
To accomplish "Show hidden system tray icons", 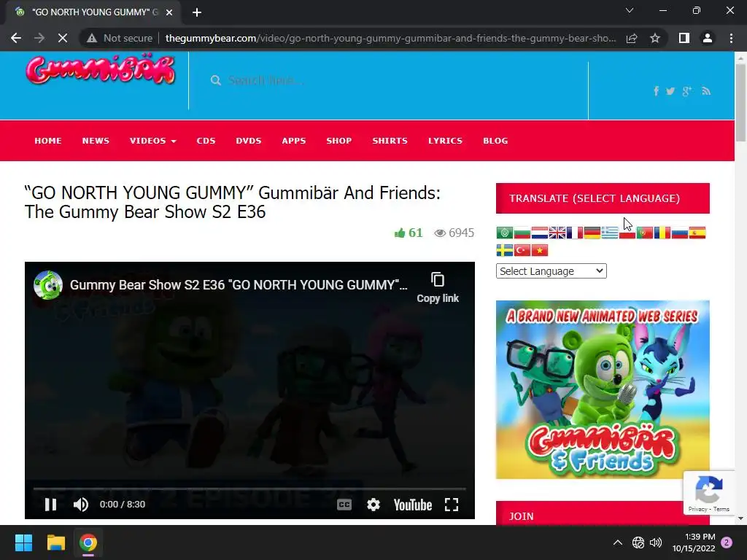I will 617,542.
